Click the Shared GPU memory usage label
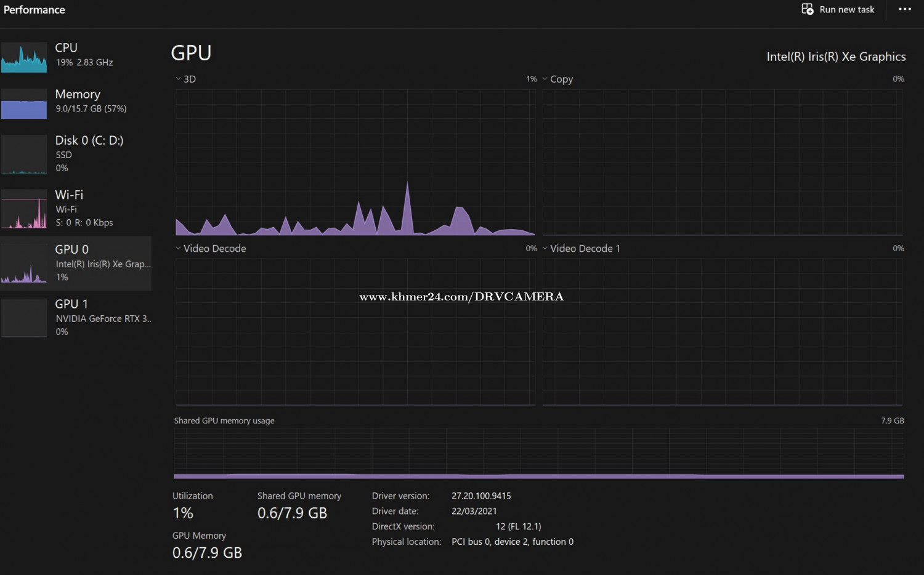 tap(224, 420)
